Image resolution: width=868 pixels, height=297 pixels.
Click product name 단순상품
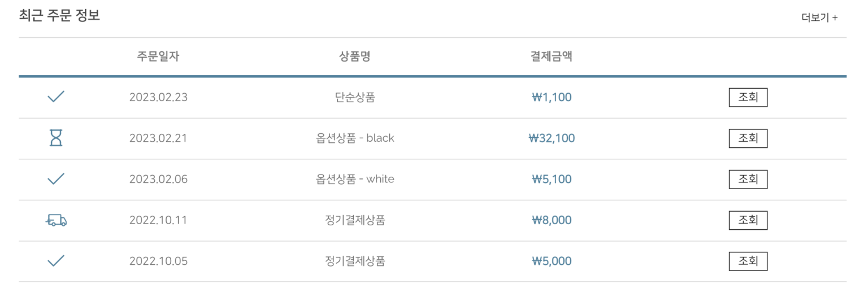tap(355, 97)
